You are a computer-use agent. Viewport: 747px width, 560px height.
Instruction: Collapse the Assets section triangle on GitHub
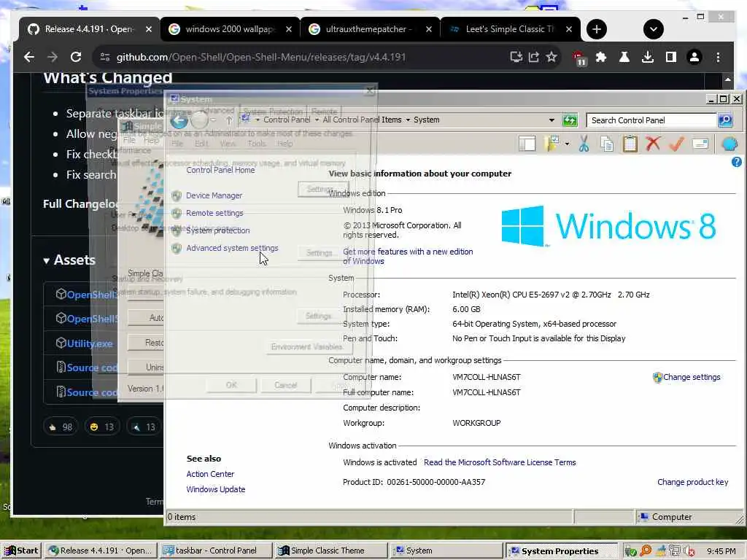(46, 261)
